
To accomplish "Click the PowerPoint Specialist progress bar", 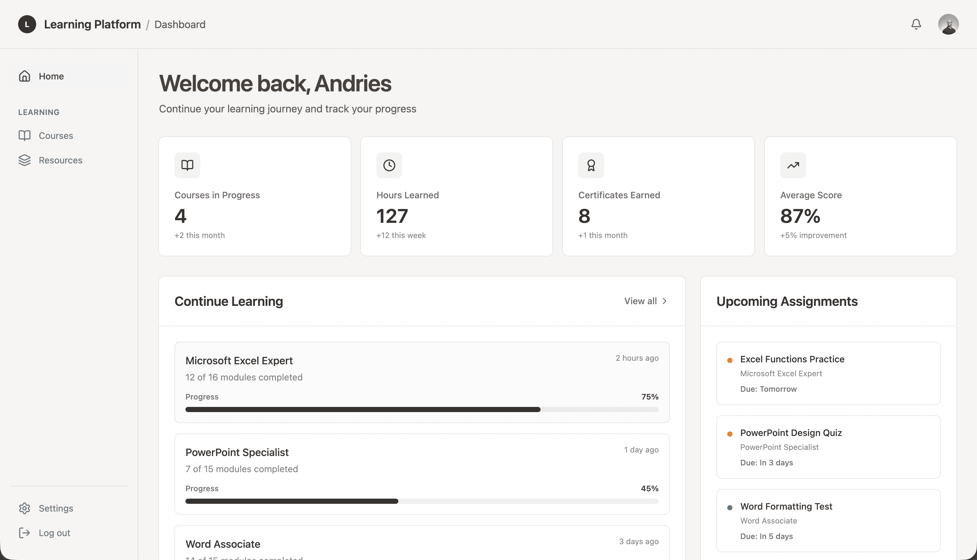I will [x=422, y=501].
